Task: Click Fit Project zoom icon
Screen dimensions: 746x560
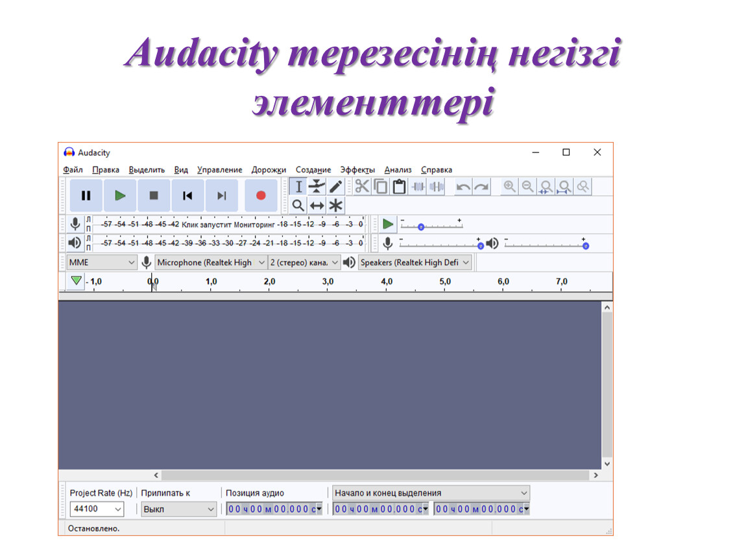Action: (565, 187)
